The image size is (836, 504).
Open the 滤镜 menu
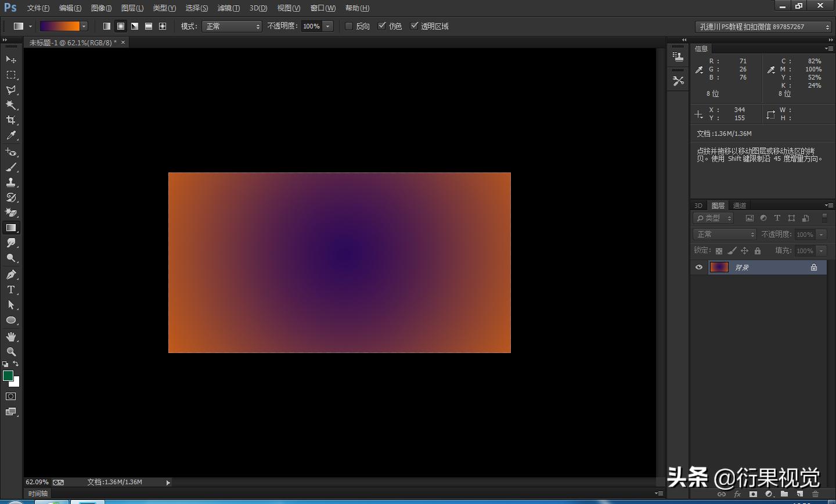pyautogui.click(x=228, y=8)
